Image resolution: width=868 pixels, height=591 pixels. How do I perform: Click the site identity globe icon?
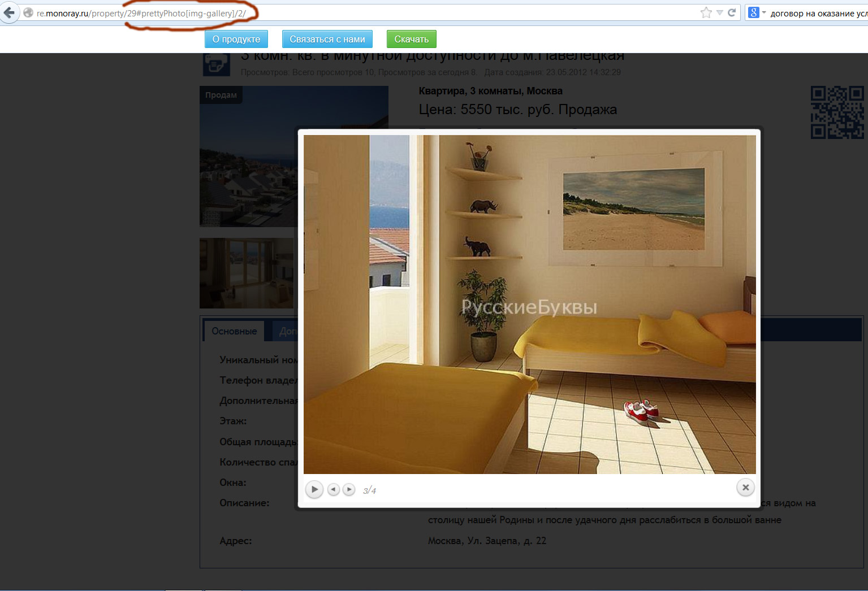[x=28, y=12]
